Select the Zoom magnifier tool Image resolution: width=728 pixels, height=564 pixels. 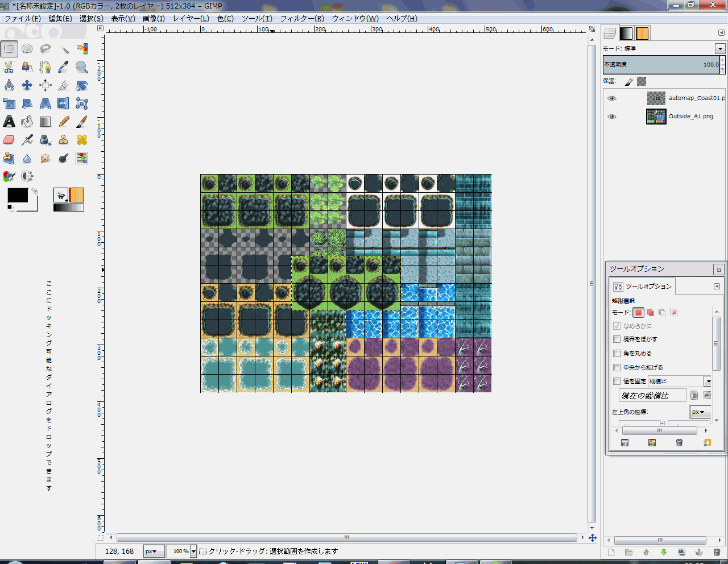click(82, 68)
